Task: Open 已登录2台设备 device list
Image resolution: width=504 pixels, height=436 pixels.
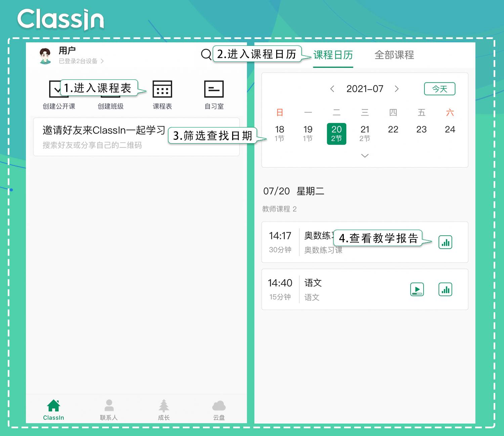Action: pos(81,61)
